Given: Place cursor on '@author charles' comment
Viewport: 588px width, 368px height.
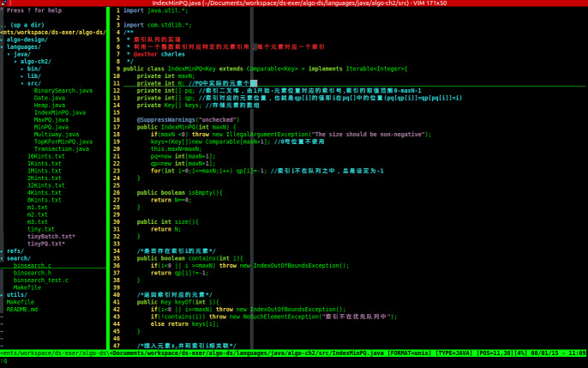Looking at the screenshot, I should pyautogui.click(x=159, y=54).
